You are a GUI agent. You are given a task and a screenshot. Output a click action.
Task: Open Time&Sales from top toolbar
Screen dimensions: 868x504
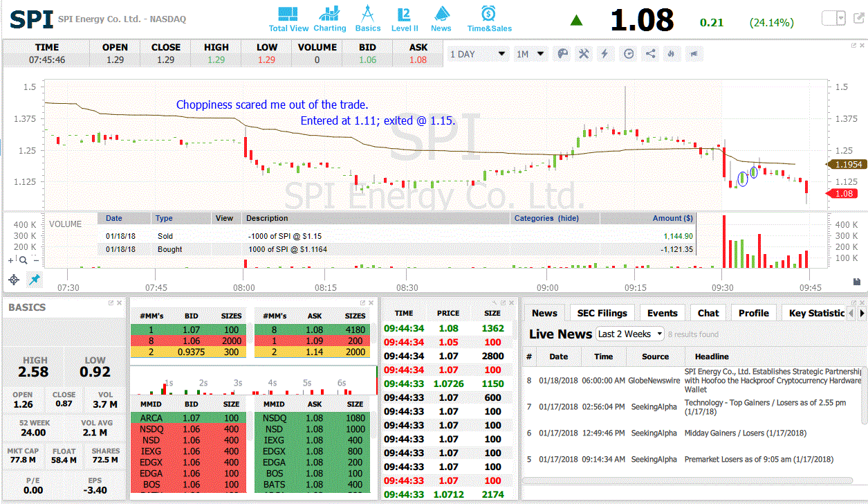coord(489,19)
